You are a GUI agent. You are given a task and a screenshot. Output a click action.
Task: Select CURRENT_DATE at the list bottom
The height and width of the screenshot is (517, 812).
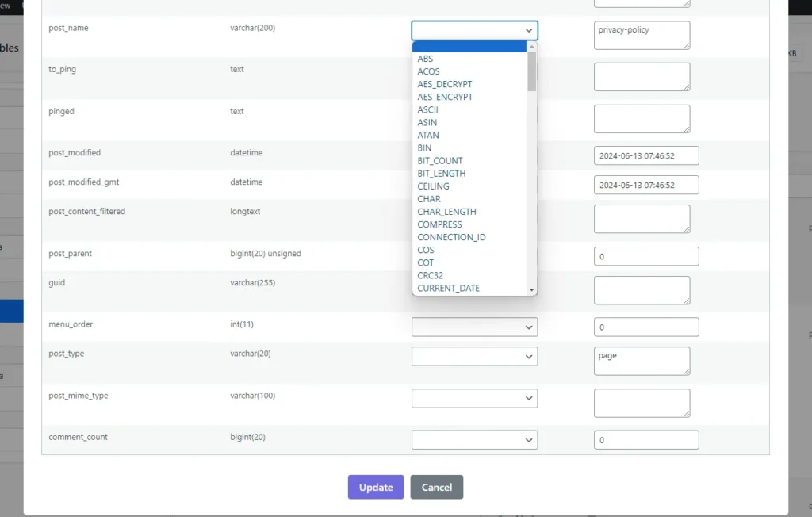tap(447, 288)
